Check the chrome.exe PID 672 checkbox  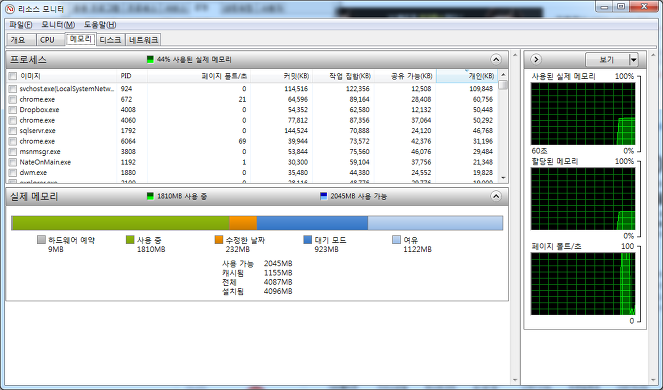[x=13, y=99]
